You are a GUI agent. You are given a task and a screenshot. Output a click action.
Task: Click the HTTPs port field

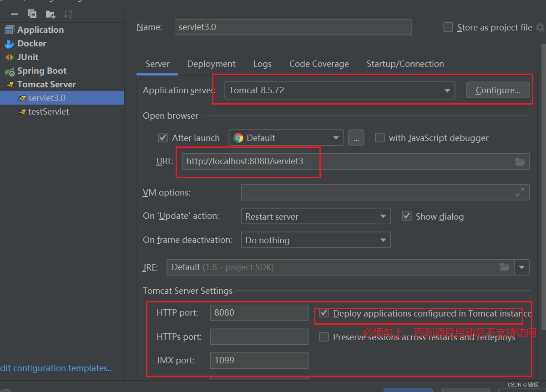click(x=259, y=337)
